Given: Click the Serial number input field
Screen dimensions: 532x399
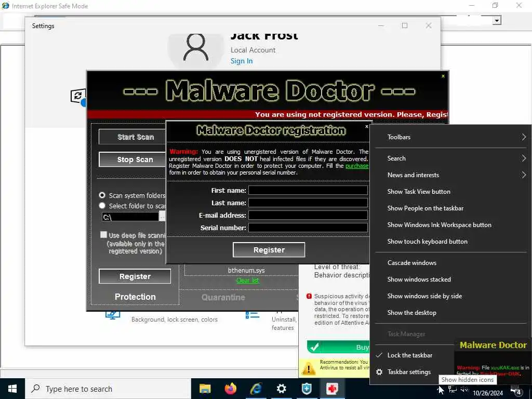Looking at the screenshot, I should pos(308,228).
